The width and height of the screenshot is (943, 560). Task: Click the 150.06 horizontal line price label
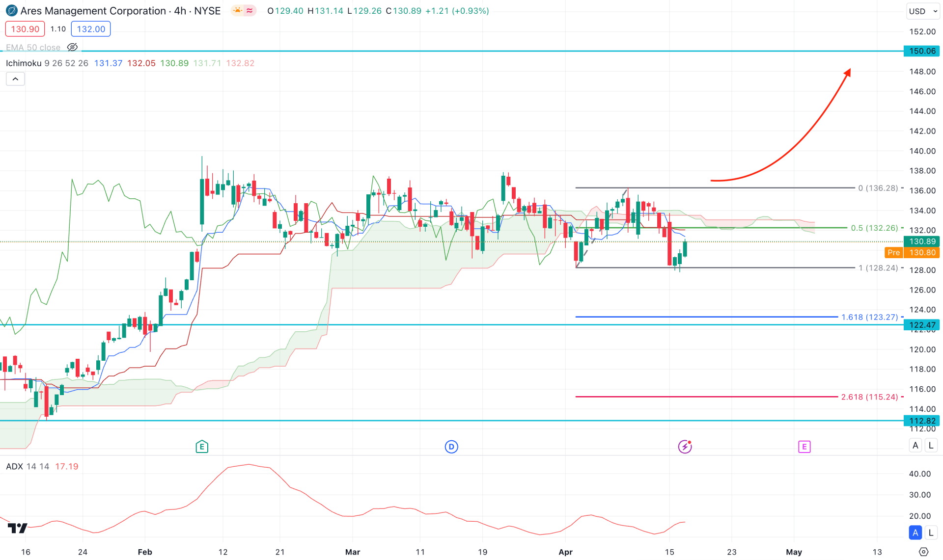pyautogui.click(x=922, y=51)
